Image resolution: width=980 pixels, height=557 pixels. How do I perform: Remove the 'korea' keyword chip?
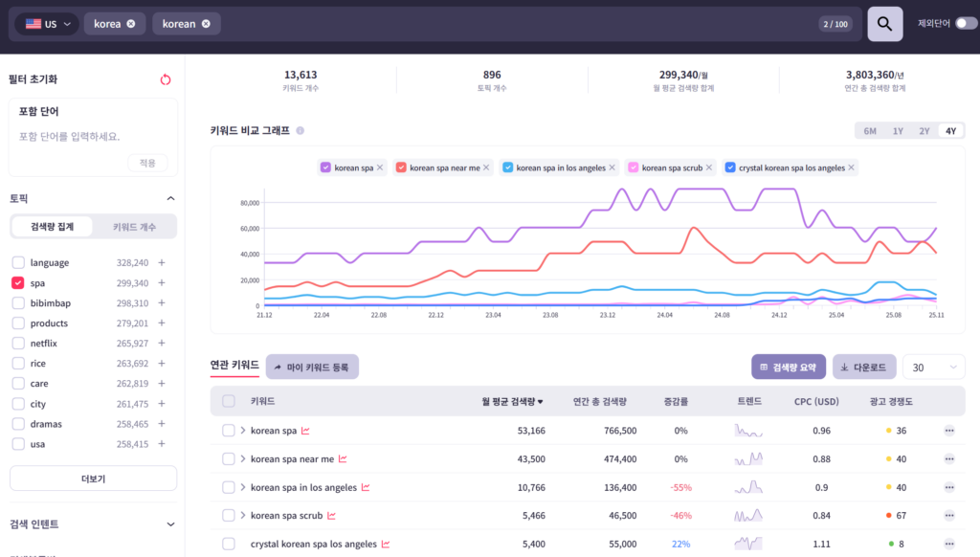131,24
